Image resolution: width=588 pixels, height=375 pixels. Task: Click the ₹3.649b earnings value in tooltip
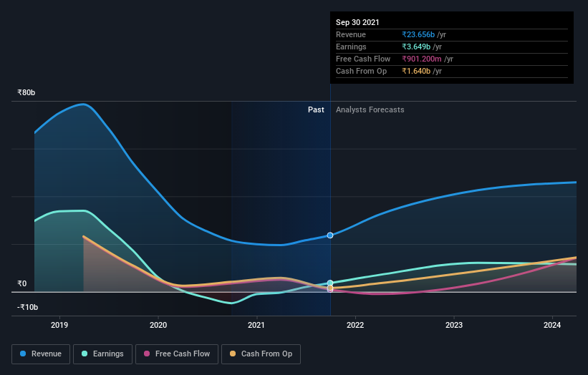point(416,47)
